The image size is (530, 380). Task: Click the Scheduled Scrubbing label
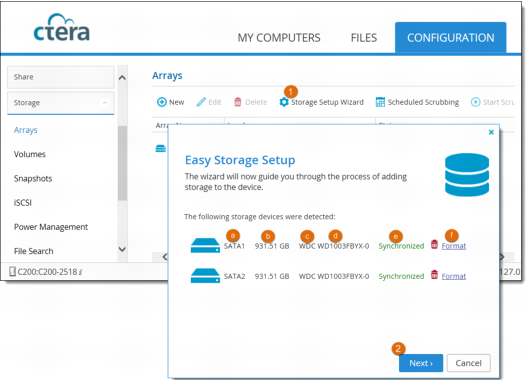tap(423, 102)
